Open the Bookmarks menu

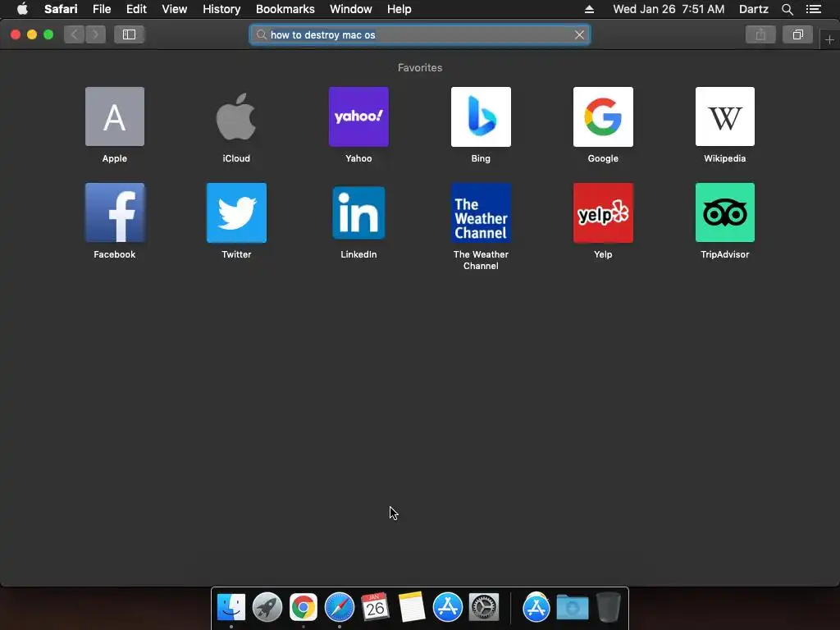coord(285,9)
